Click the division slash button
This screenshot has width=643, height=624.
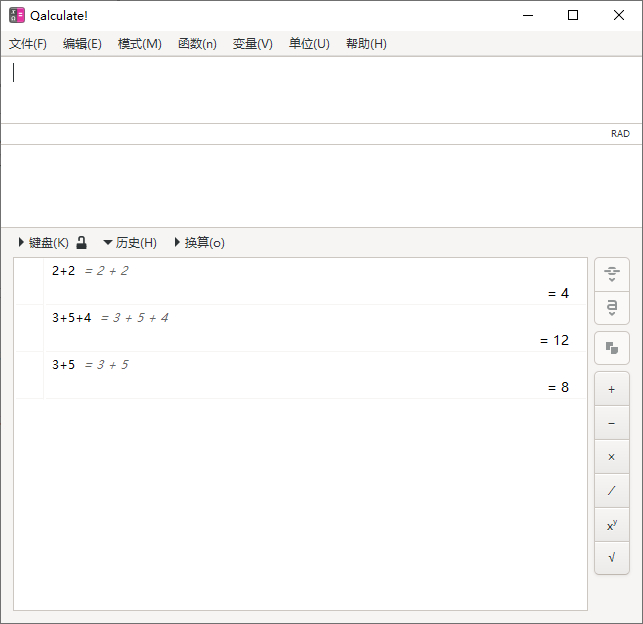click(612, 491)
